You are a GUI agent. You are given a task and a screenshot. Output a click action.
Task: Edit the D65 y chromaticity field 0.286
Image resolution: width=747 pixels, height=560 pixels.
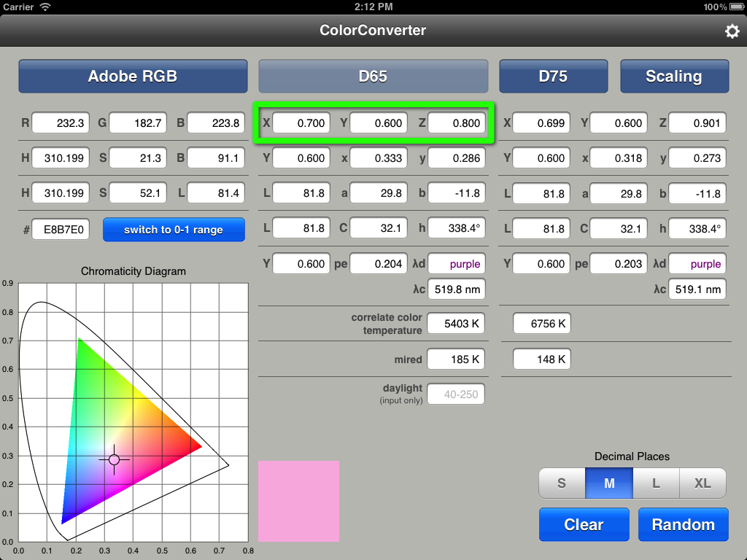457,157
